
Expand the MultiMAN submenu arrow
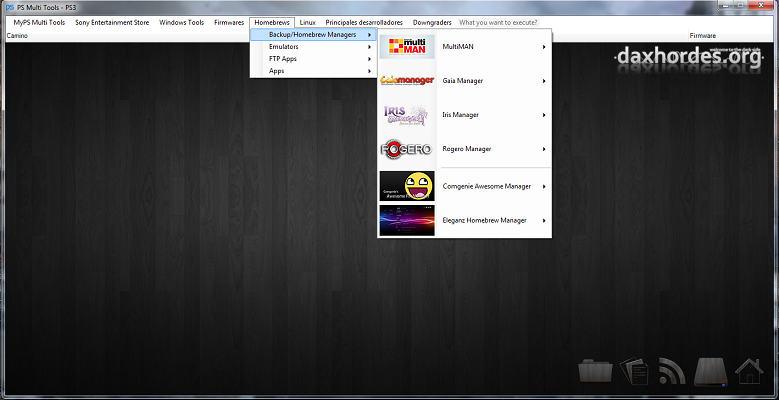(544, 47)
